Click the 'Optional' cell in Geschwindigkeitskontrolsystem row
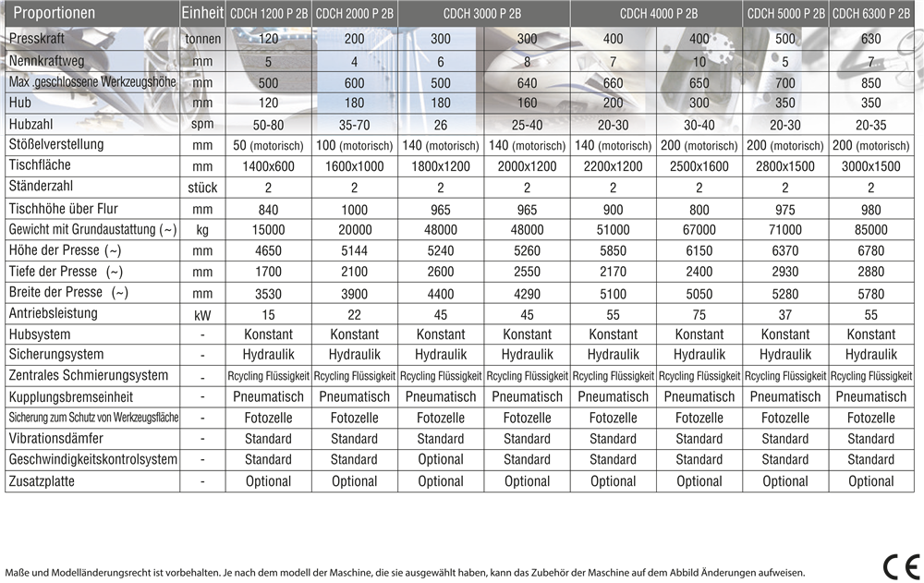 pos(441,460)
